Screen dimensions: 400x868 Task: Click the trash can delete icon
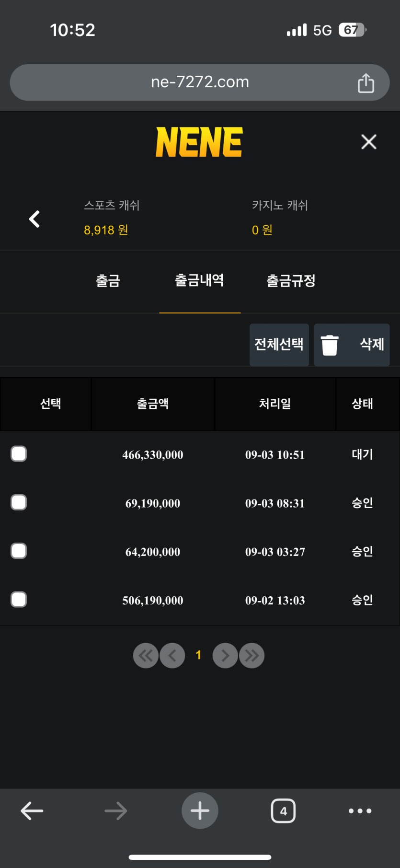click(x=330, y=345)
